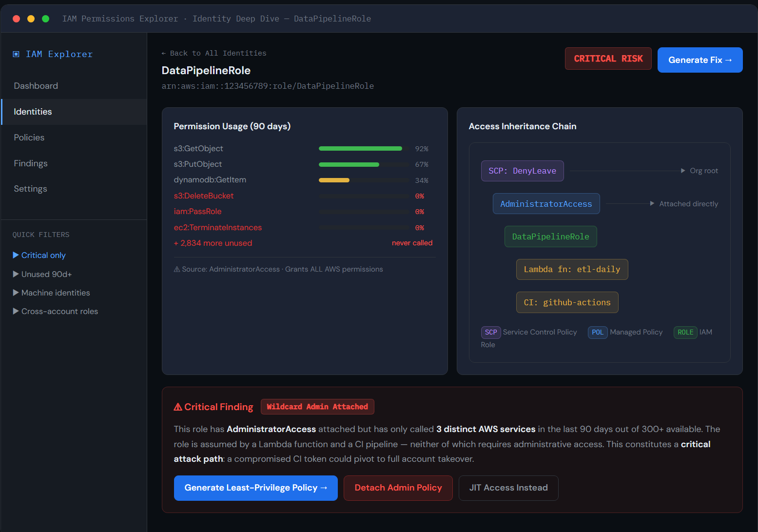The image size is (758, 532).
Task: Click the Detach Admin Policy button
Action: (398, 488)
